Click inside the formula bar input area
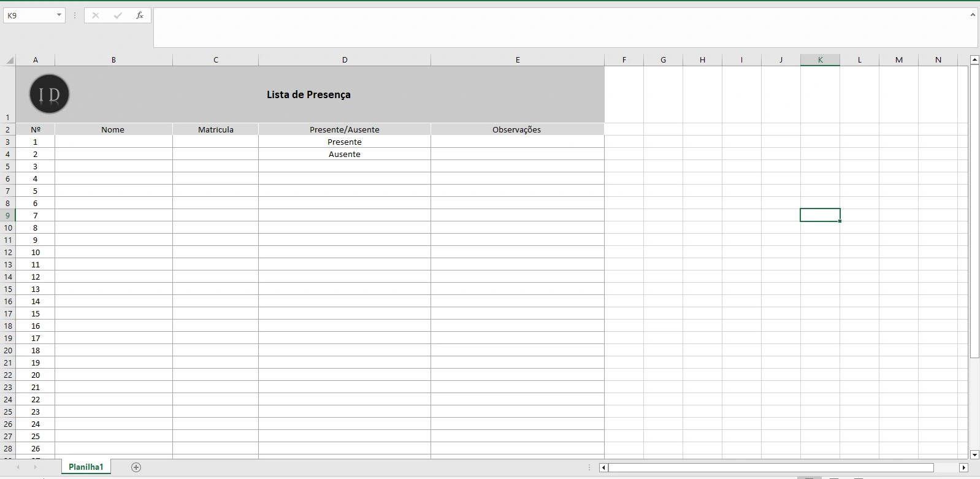Viewport: 980px width, 479px height. coord(552,28)
